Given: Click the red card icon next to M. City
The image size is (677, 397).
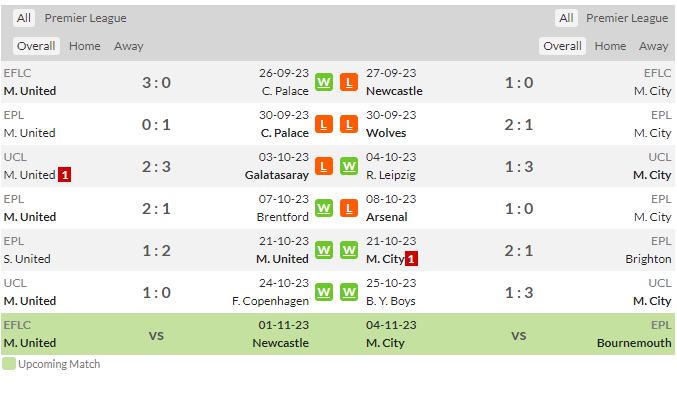Looking at the screenshot, I should click(x=411, y=259).
